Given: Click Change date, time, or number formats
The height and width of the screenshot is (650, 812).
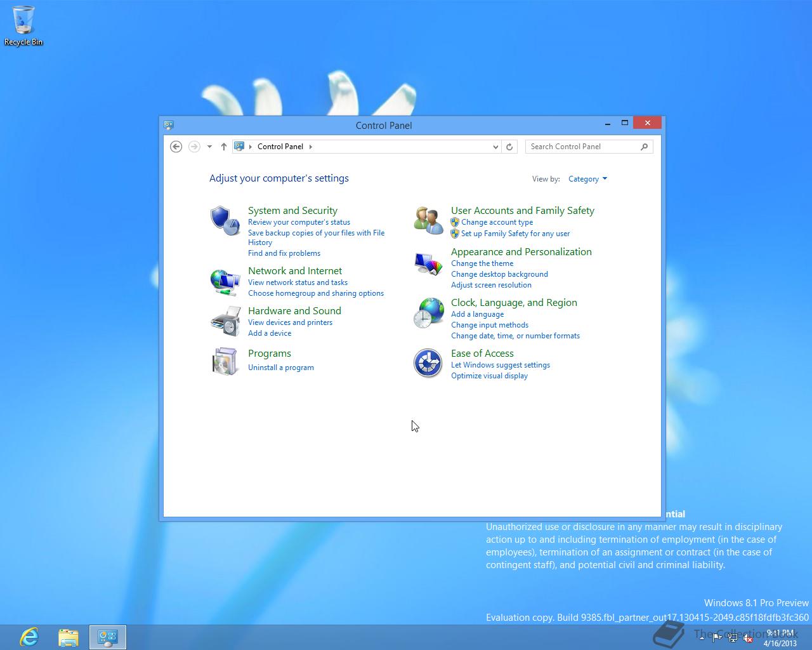Looking at the screenshot, I should coord(515,336).
